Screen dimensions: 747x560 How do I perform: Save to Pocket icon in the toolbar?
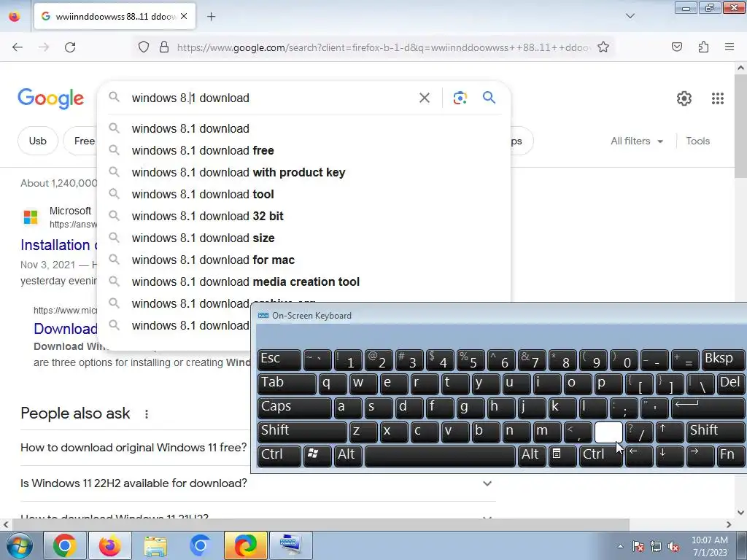click(x=676, y=47)
